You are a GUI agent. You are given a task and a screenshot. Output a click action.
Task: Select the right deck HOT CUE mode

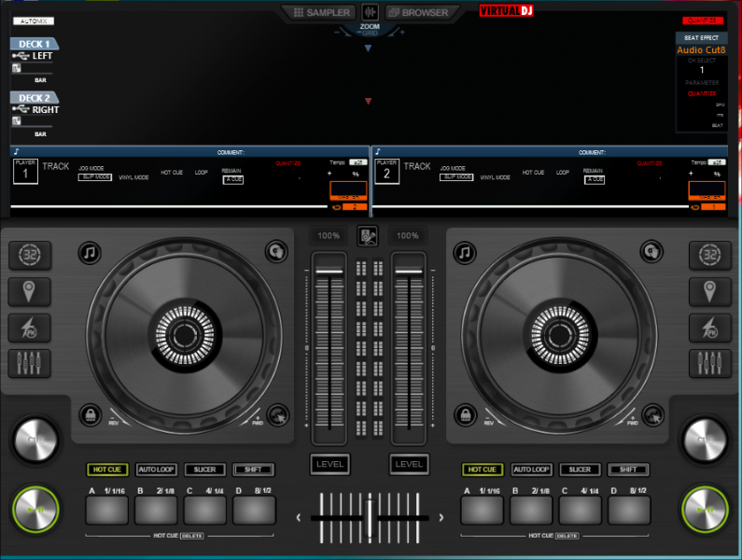point(483,469)
